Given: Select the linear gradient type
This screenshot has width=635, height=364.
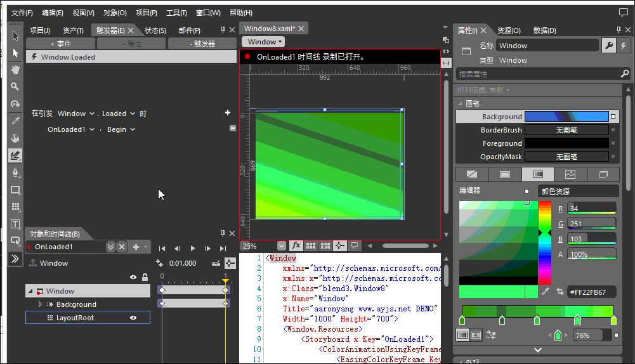Looking at the screenshot, I should coord(462,335).
